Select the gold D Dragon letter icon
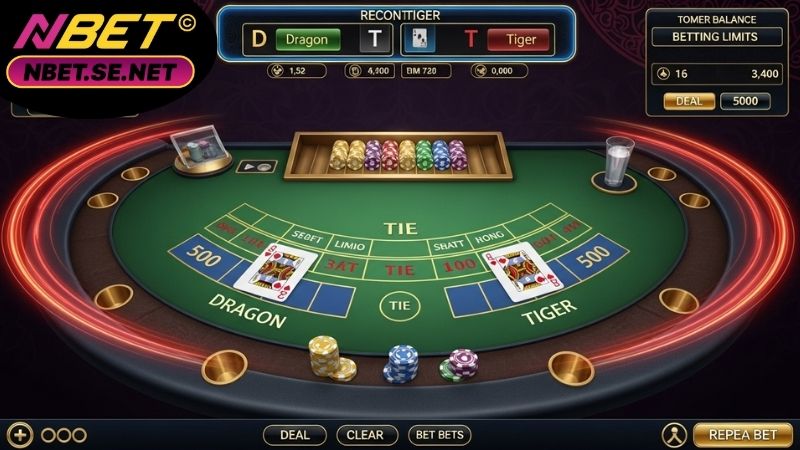The height and width of the screenshot is (450, 800). click(x=259, y=39)
